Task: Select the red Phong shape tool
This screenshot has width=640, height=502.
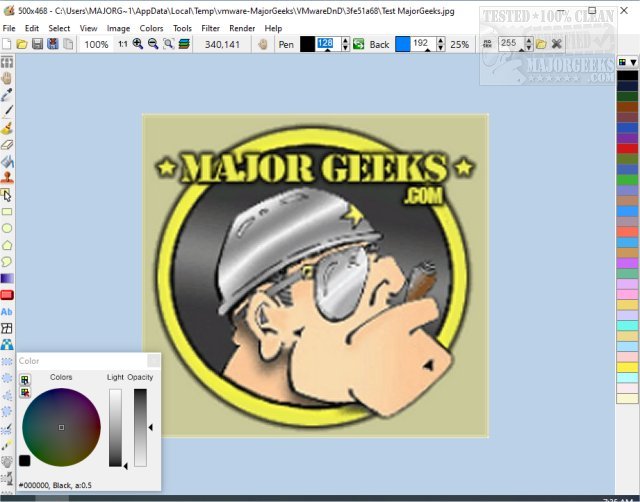Action: [7, 295]
